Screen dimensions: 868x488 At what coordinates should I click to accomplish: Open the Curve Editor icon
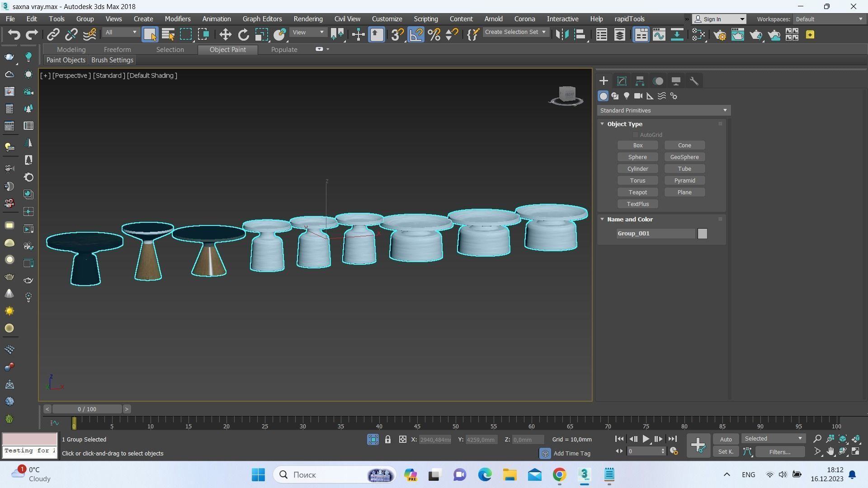(659, 35)
